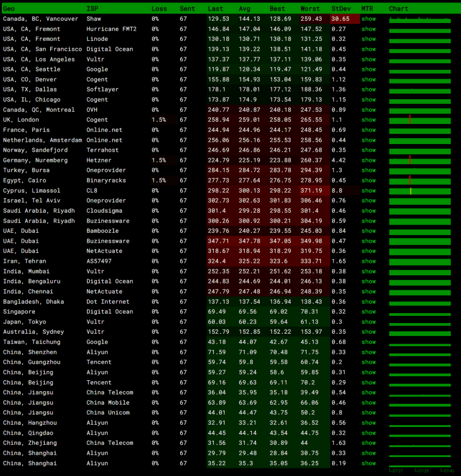This screenshot has width=461, height=476.
Task: Click show for France, Paris row
Action: click(368, 130)
